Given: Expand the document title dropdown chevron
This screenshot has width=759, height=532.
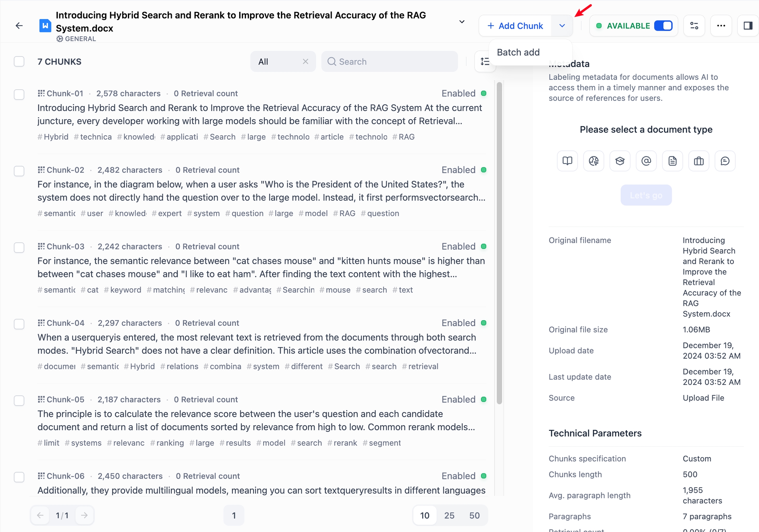Looking at the screenshot, I should 462,22.
